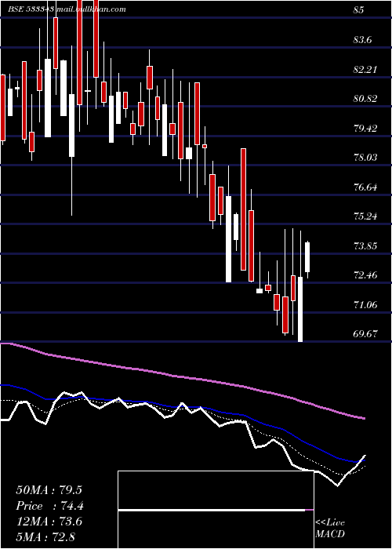Click the white MACD baseline in the box
The width and height of the screenshot is (392, 549).
pos(212,510)
